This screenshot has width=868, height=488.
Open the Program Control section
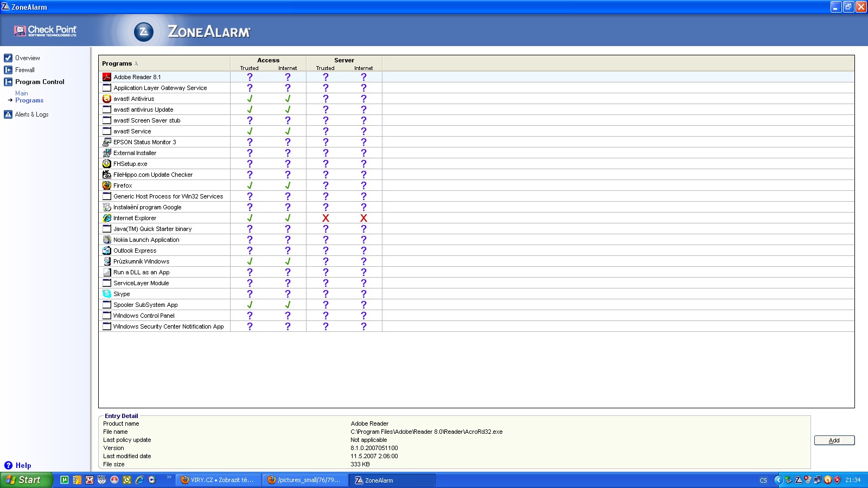point(39,82)
